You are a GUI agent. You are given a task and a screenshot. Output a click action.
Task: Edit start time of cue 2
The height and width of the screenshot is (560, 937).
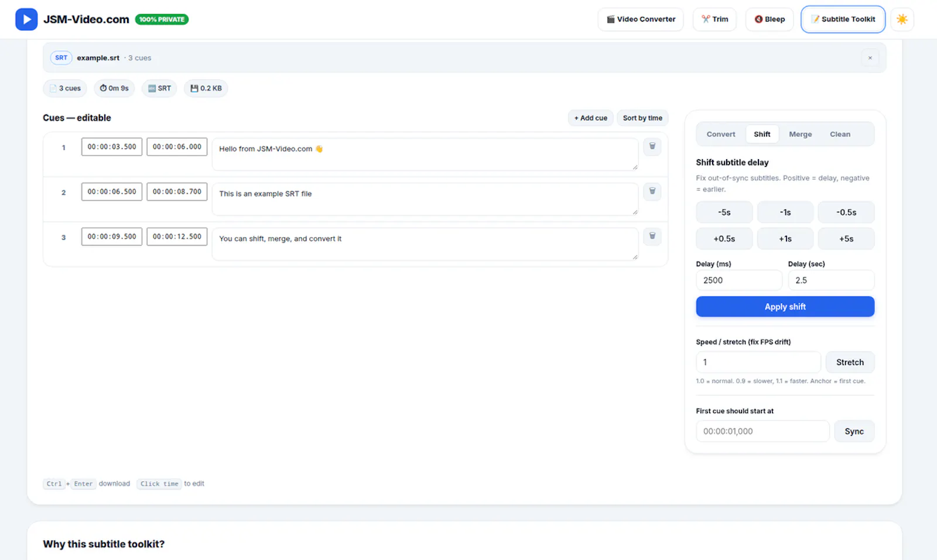112,191
